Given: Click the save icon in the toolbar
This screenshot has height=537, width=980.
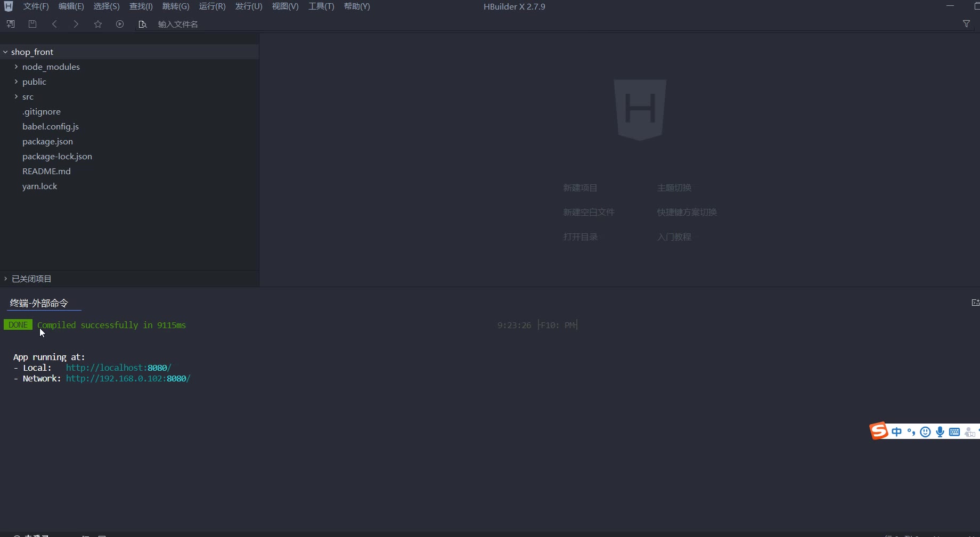Looking at the screenshot, I should (x=32, y=24).
